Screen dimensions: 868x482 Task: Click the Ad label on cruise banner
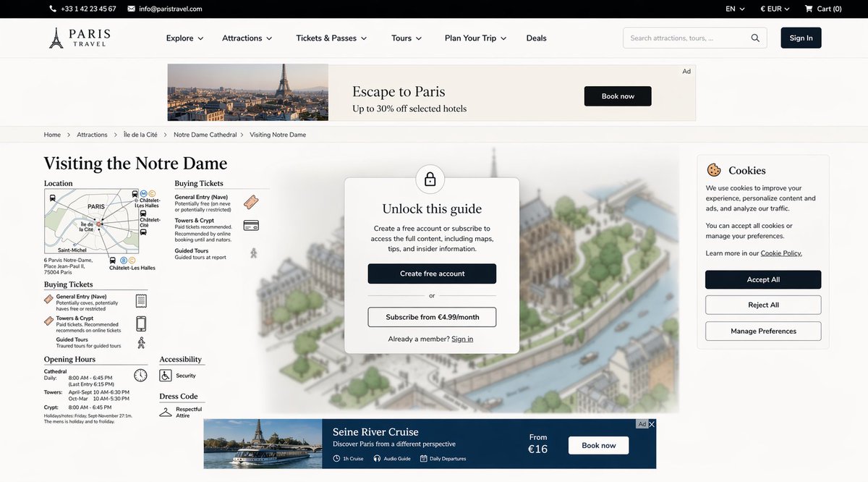point(642,424)
